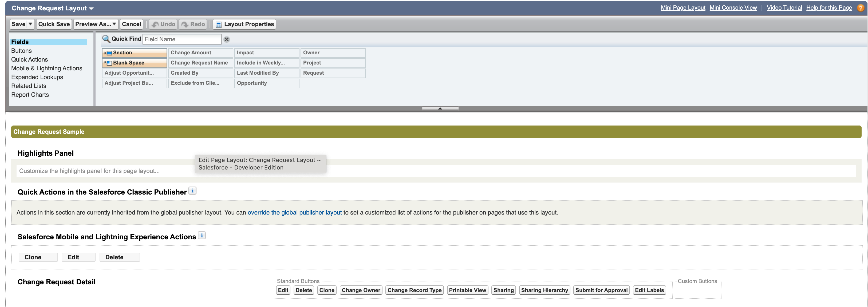Select Fields in the palette sidebar
868x307 pixels.
point(49,42)
